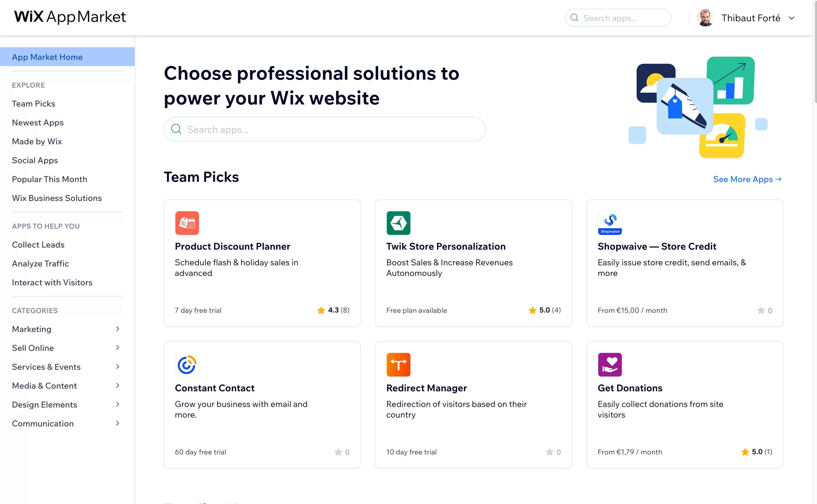817x504 pixels.
Task: Click the Wix Business Solutions link
Action: [x=57, y=198]
